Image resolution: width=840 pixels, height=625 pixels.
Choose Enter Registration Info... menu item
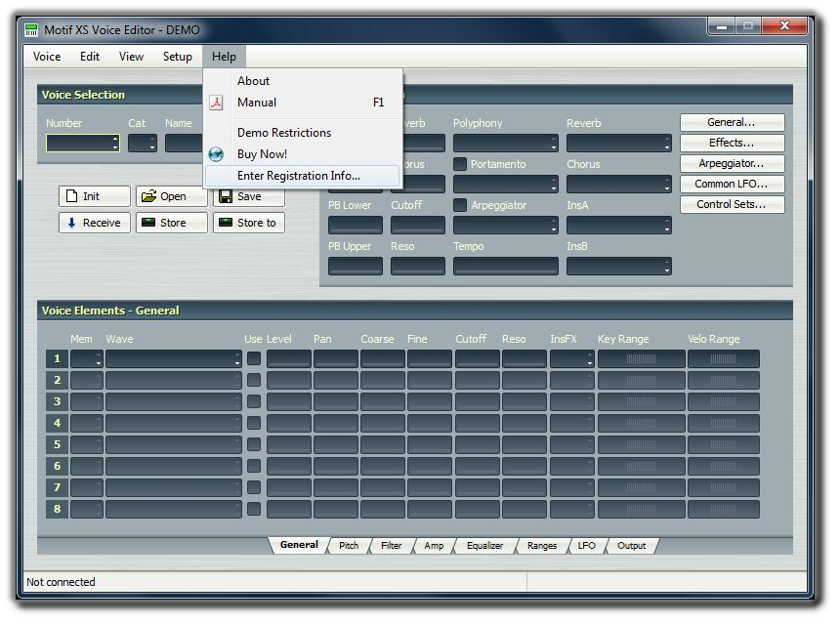(303, 176)
